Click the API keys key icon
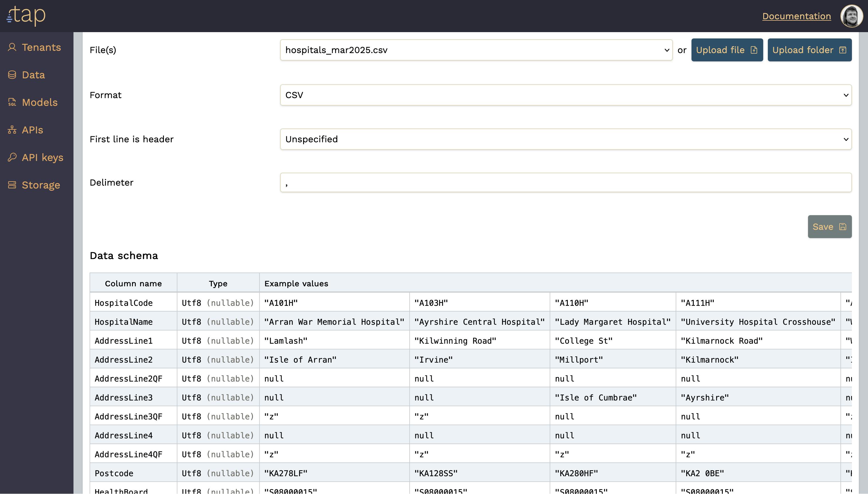Image resolution: width=868 pixels, height=494 pixels. pos(12,157)
